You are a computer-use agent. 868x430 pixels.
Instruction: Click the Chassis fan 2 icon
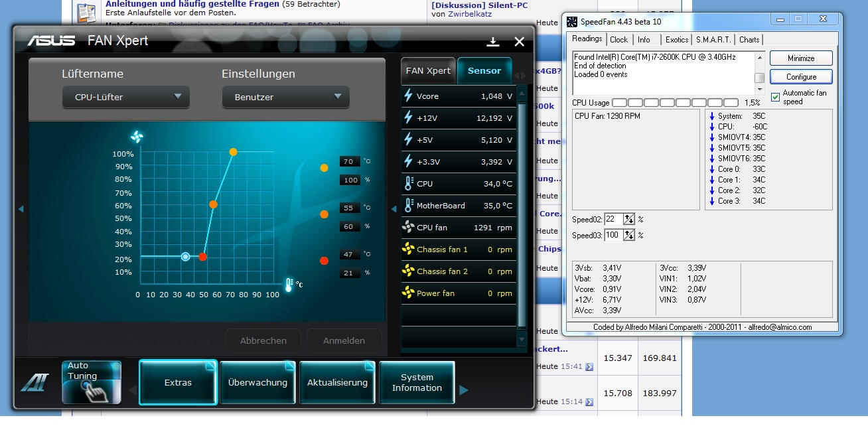coord(408,271)
